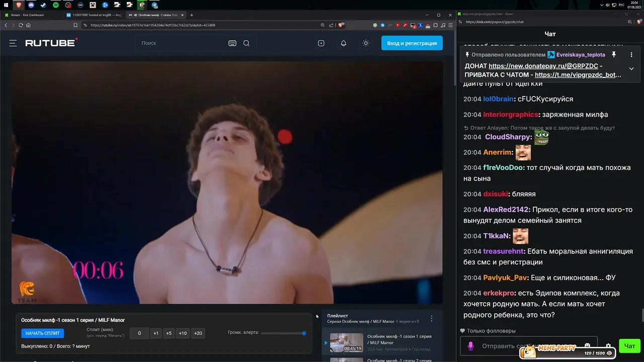Open the emoji picker in chat input
Screen dimensions: 644x362
coord(587,346)
